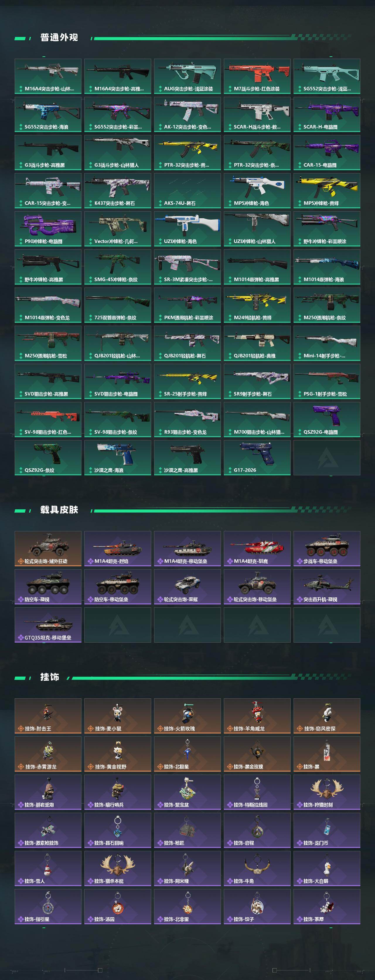This screenshot has width=375, height=980.
Task: Select the 挂饰-指引星 compass charm
Action: click(48, 907)
